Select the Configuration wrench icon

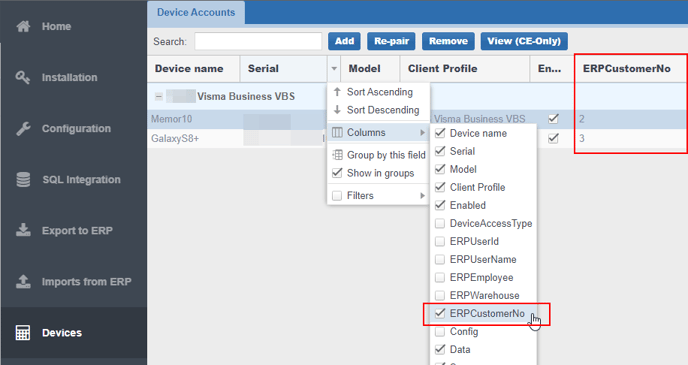[x=23, y=129]
